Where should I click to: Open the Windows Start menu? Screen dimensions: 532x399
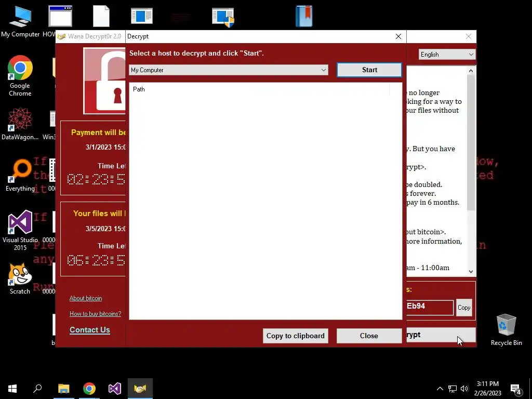tap(12, 389)
